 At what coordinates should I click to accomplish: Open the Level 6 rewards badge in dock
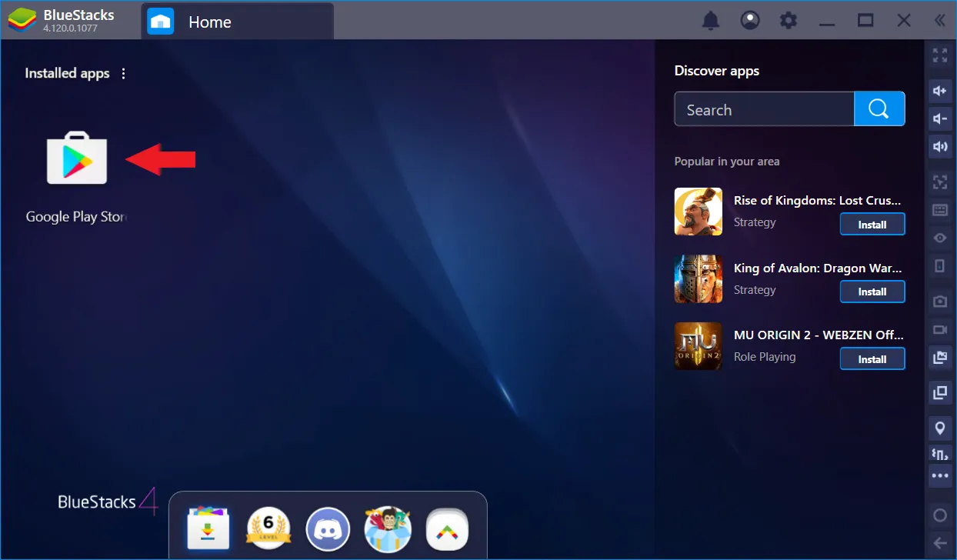coord(268,528)
